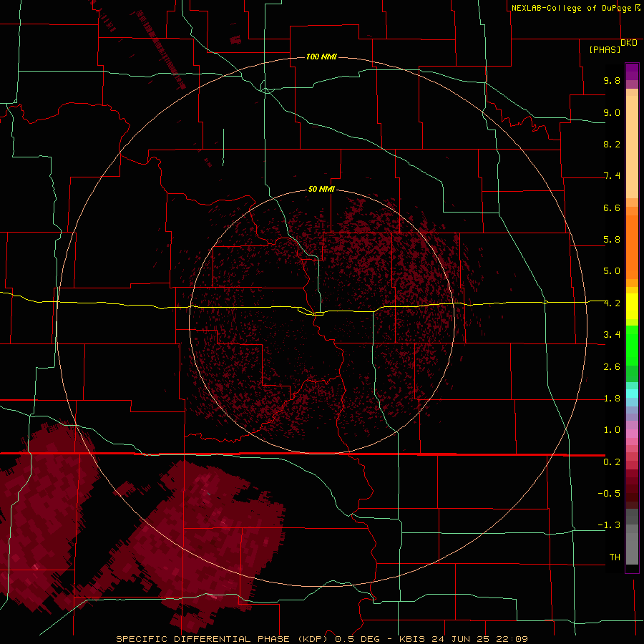Click the 50 NMI range ring label

[321, 189]
